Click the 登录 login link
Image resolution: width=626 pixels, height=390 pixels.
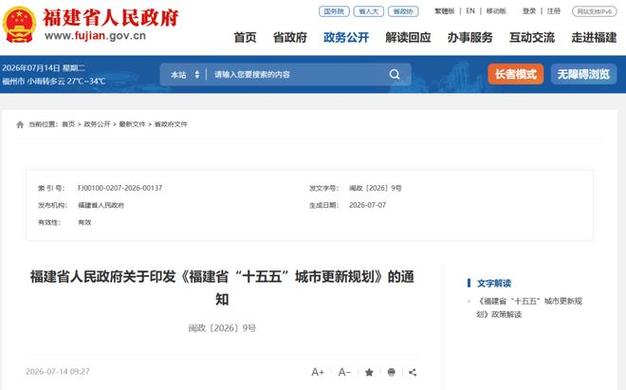(529, 11)
